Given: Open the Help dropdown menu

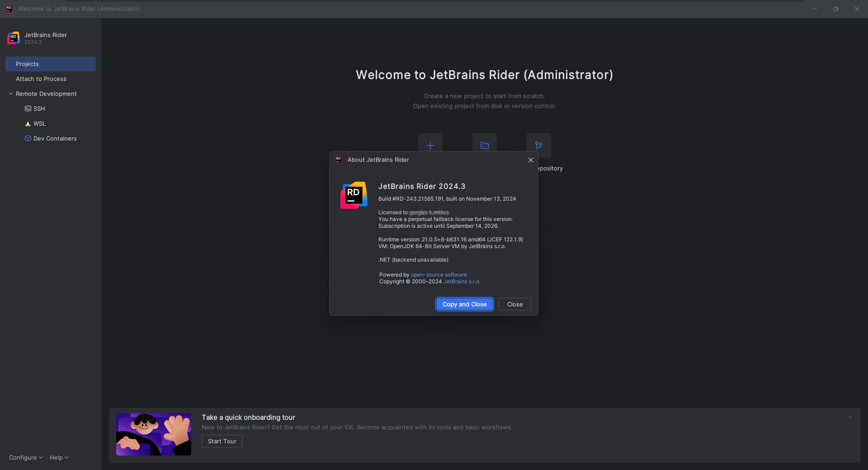Looking at the screenshot, I should point(59,457).
